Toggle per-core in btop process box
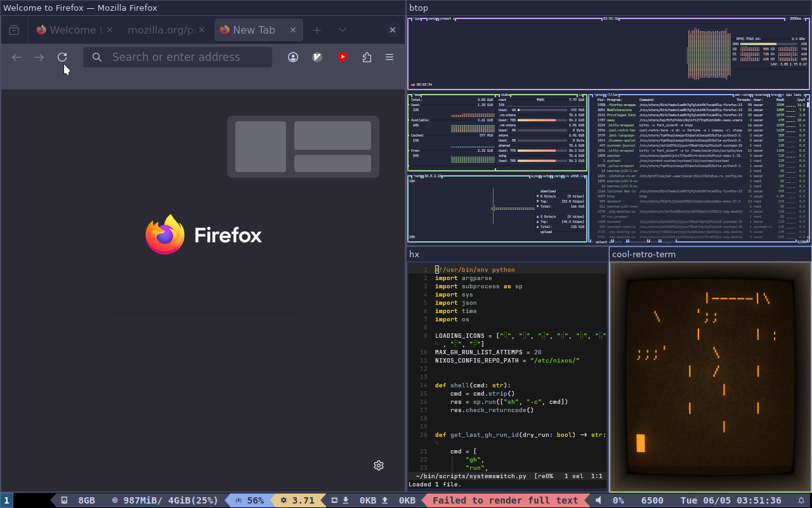812x508 pixels. coord(743,95)
